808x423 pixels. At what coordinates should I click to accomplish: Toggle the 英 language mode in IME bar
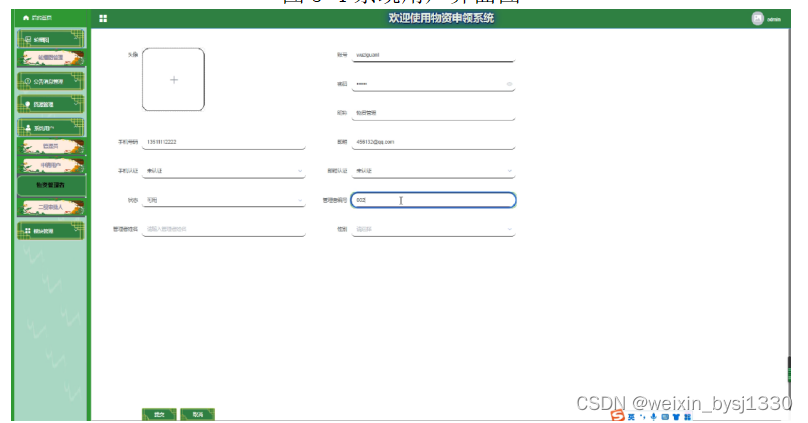[631, 417]
